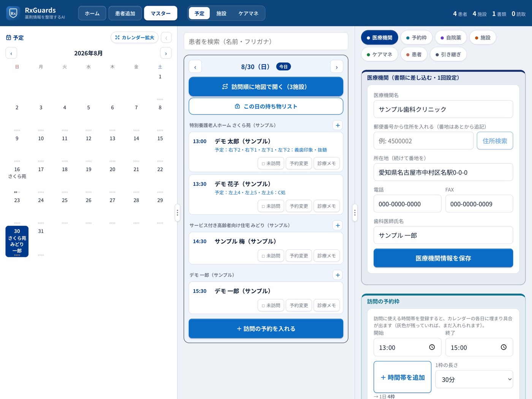Click the FAX number field
The height and width of the screenshot is (399, 532).
coord(479,204)
